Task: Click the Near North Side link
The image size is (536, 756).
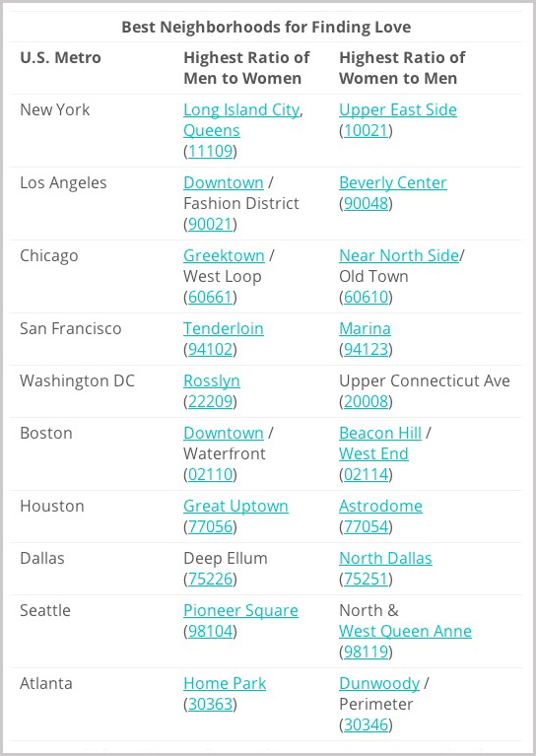Action: (x=399, y=255)
